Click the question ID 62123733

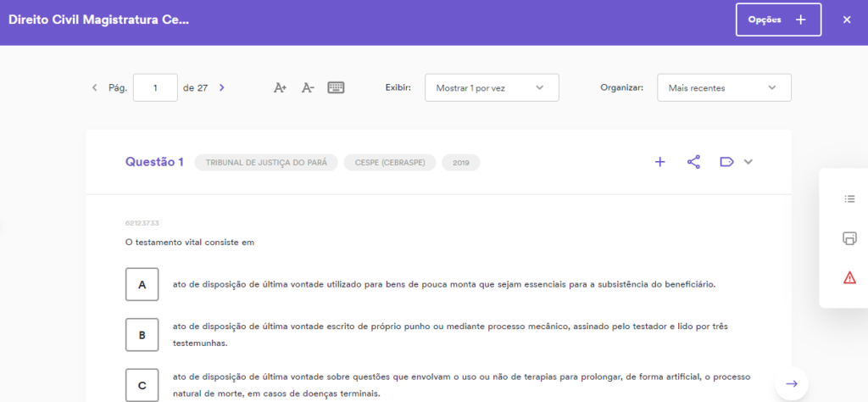[x=142, y=223]
